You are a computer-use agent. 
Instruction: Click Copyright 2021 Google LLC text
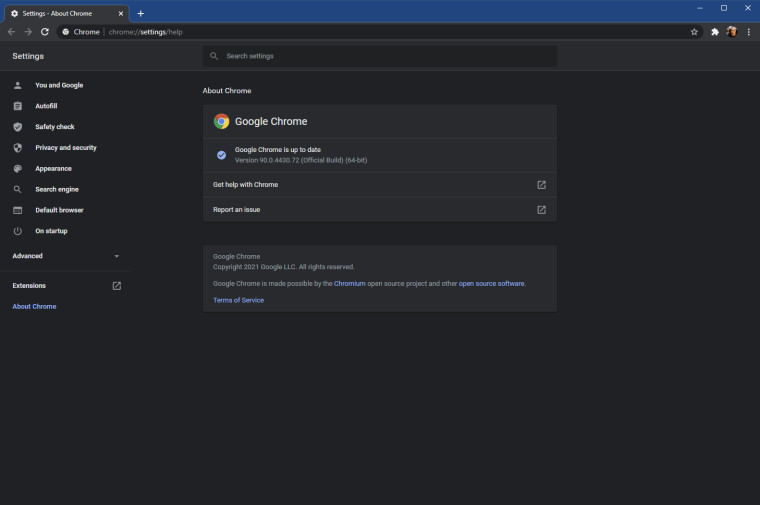click(284, 267)
